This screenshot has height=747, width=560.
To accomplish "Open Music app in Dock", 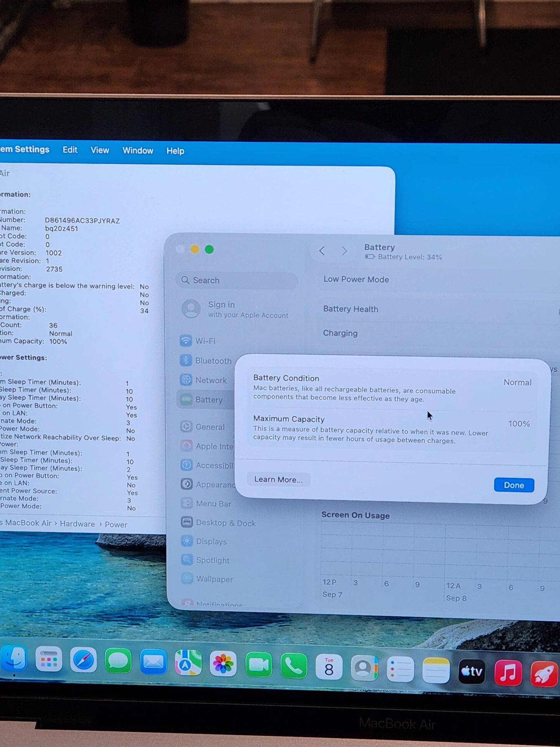I will pos(508,673).
